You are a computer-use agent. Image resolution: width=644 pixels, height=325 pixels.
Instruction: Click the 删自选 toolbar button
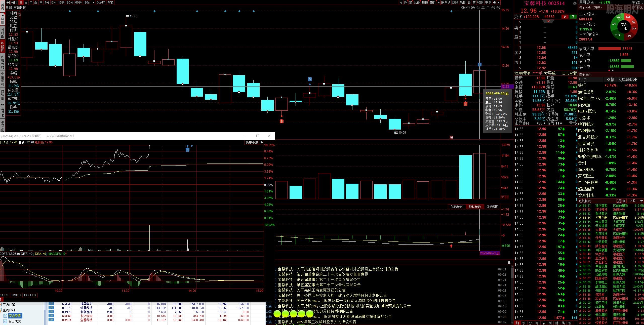pos(446,3)
